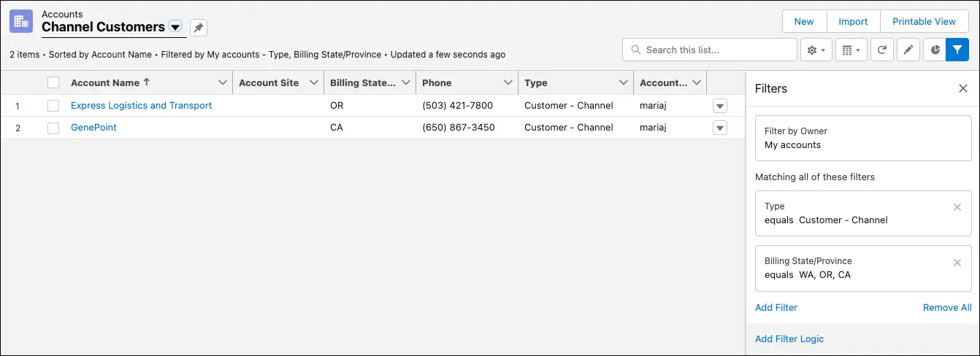Click Add Filter Logic link

789,338
